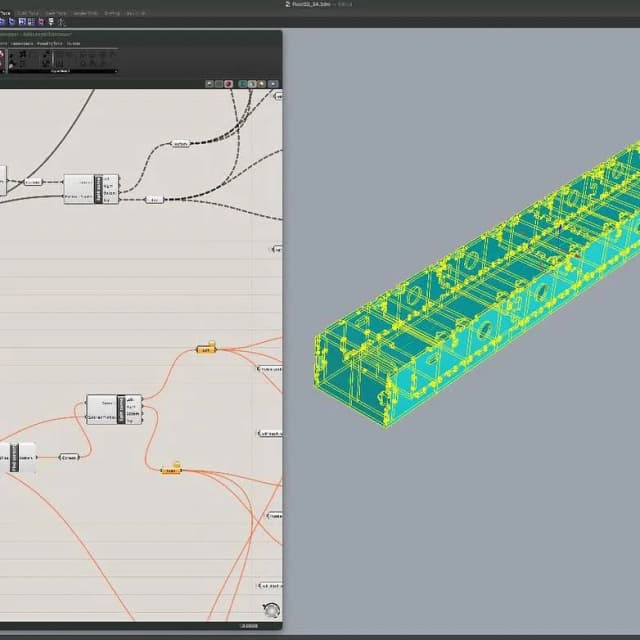This screenshot has height=640, width=640.
Task: Click the first icon in Rhino's top toolbar
Action: 3,22
